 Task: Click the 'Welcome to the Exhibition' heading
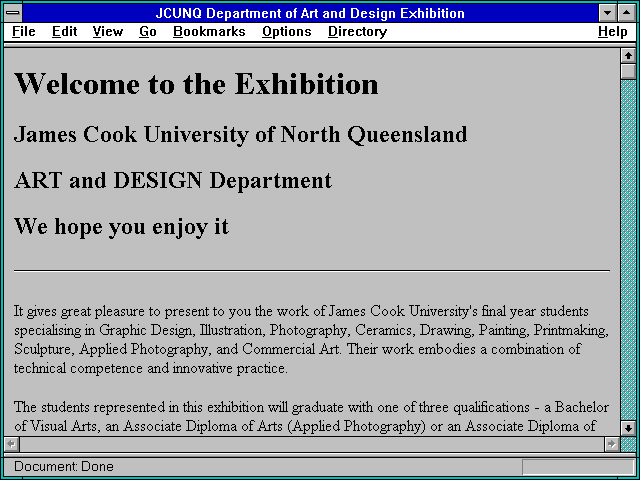pos(196,84)
